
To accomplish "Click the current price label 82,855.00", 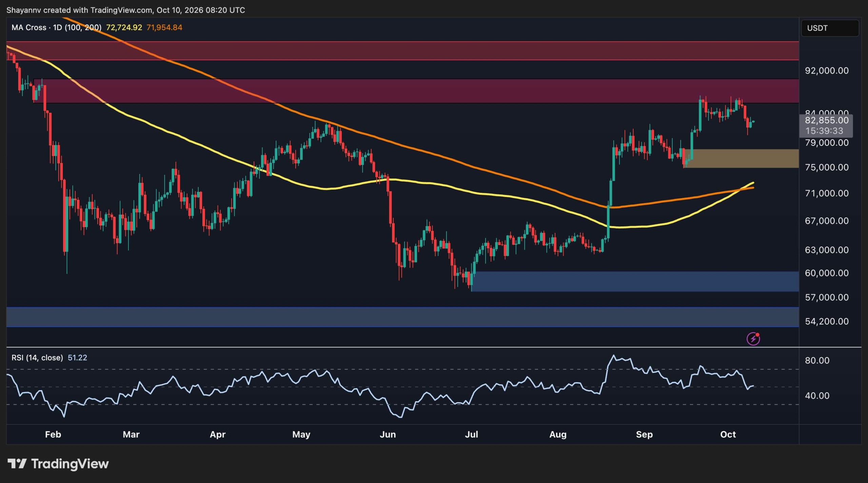I will [827, 120].
